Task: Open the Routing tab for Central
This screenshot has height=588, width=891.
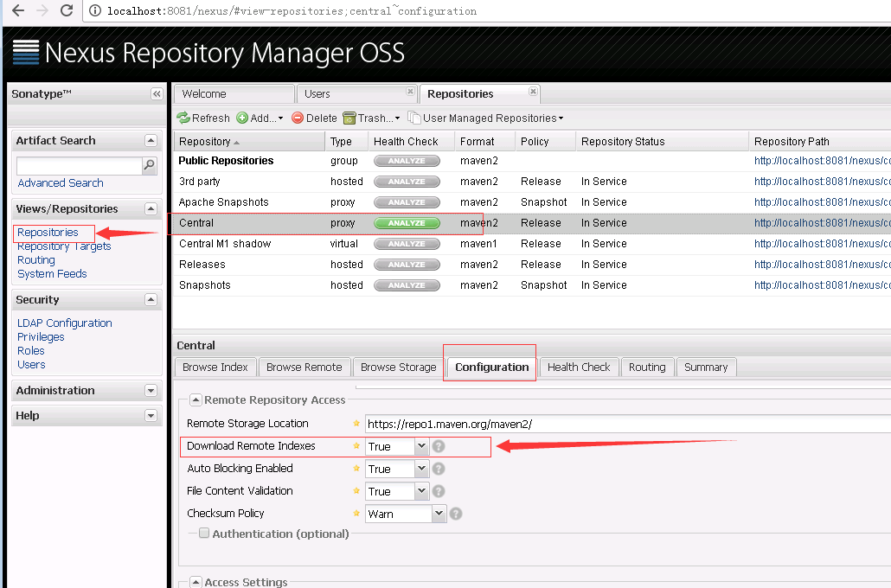Action: (647, 367)
